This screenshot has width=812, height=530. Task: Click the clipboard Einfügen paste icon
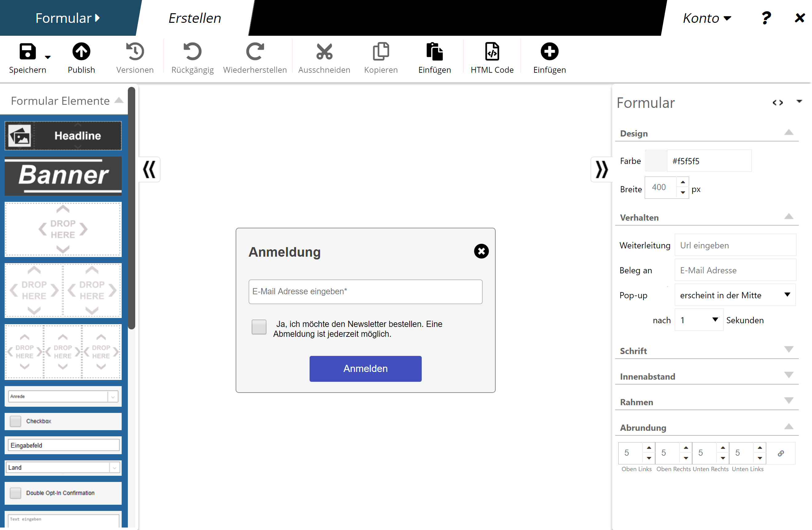[434, 52]
